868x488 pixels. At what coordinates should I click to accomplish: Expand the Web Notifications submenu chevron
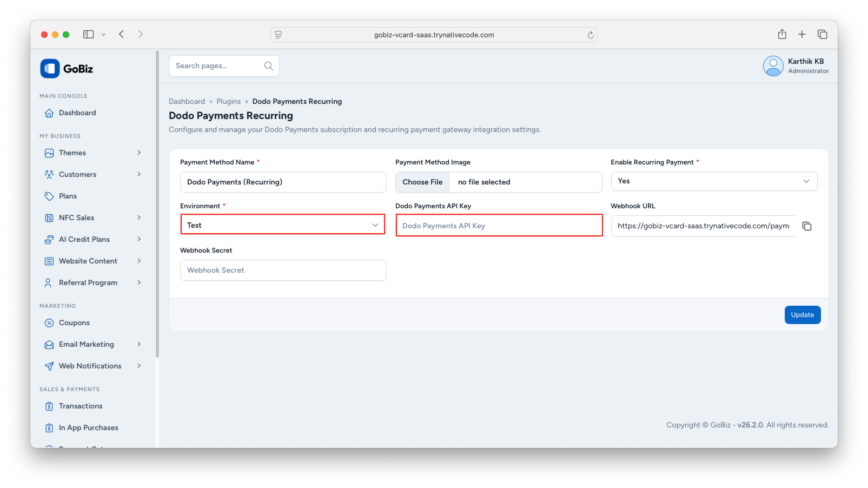(x=139, y=366)
